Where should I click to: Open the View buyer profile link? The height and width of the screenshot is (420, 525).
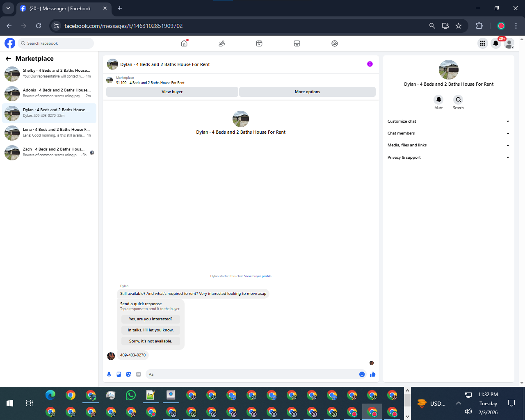tap(258, 276)
